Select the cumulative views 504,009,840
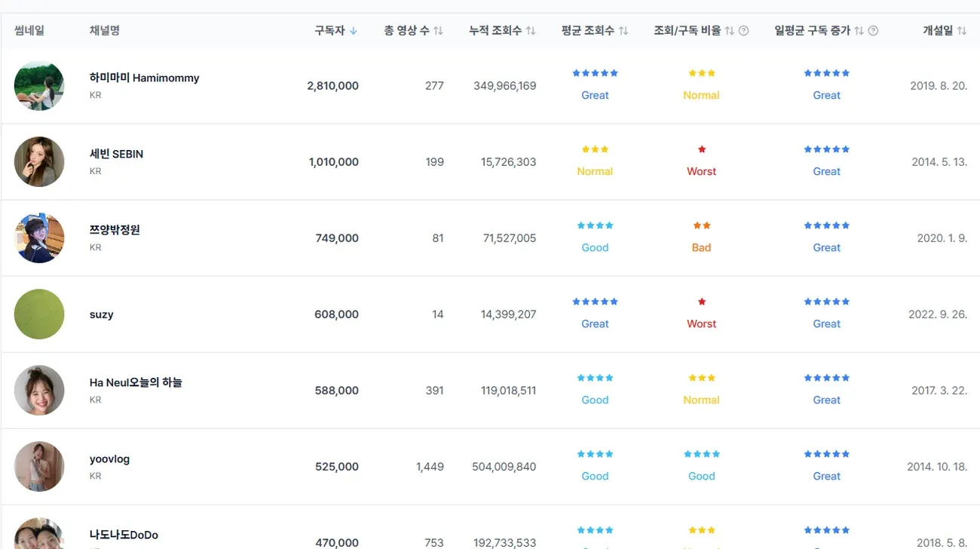Viewport: 980px width, 549px height. coord(504,467)
